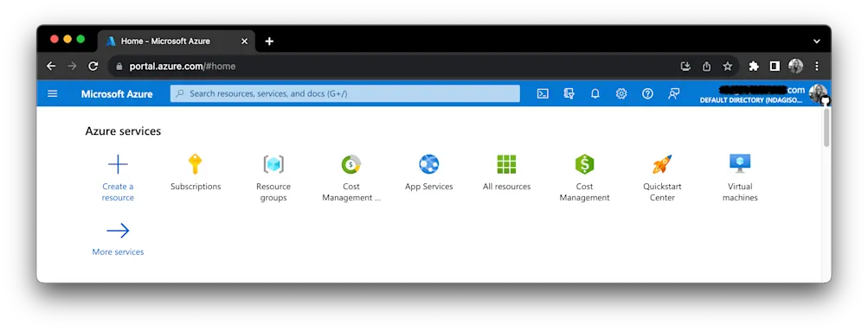Click the page vertical scrollbar
868x331 pixels.
click(826, 128)
